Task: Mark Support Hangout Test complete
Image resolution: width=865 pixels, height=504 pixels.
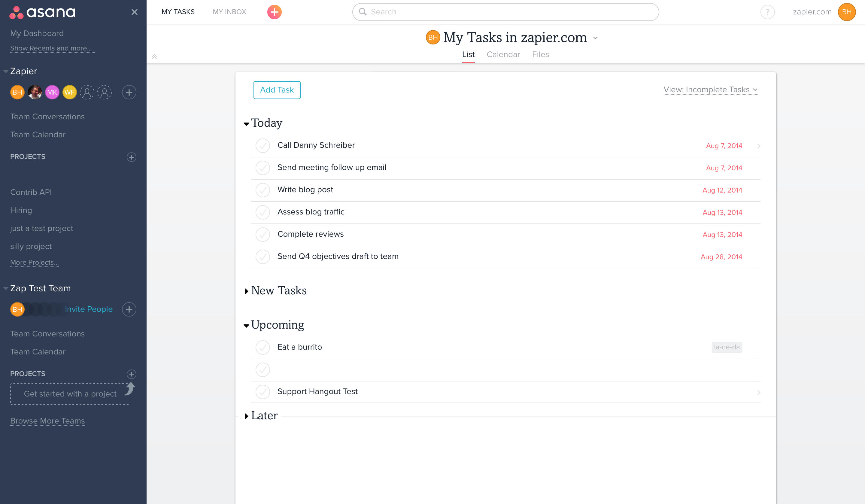Action: [x=263, y=392]
